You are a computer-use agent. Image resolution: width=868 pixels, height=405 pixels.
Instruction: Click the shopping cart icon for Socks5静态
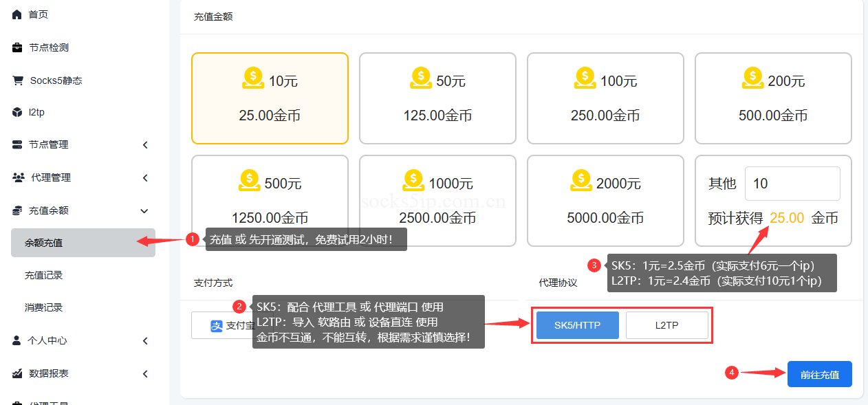(x=17, y=80)
